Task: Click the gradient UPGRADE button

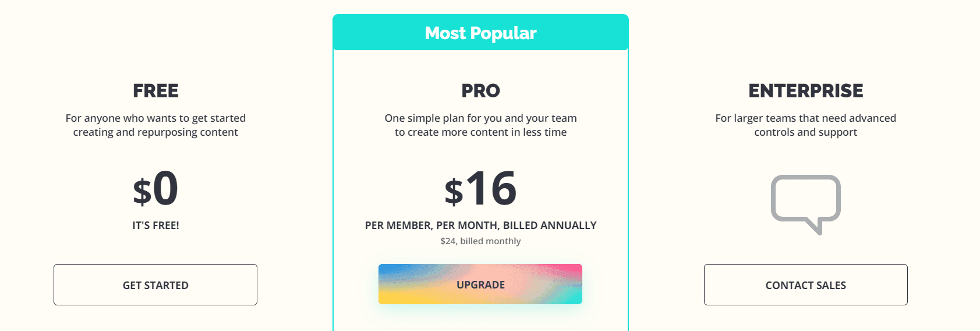Action: [480, 284]
